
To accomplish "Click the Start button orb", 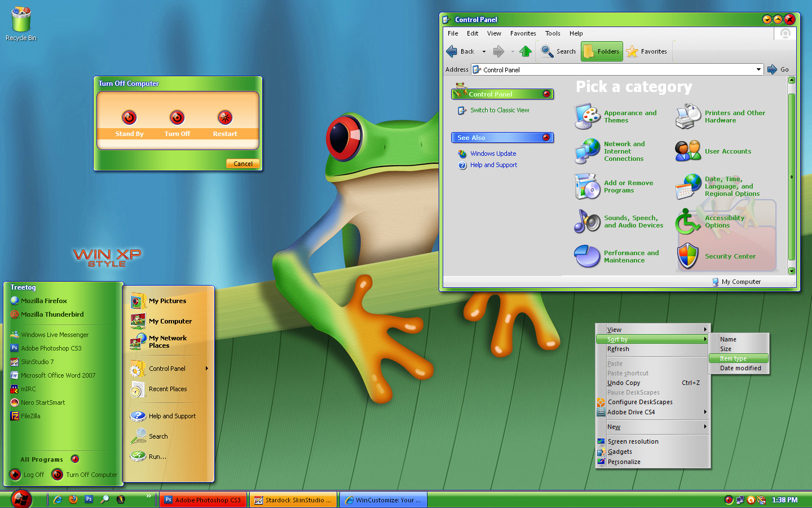I will (x=21, y=500).
